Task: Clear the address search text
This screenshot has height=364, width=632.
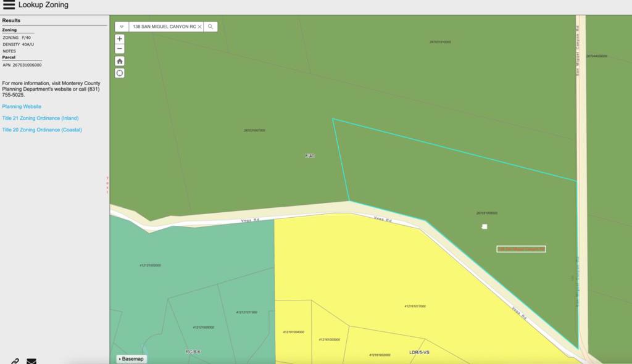Action: coord(199,27)
